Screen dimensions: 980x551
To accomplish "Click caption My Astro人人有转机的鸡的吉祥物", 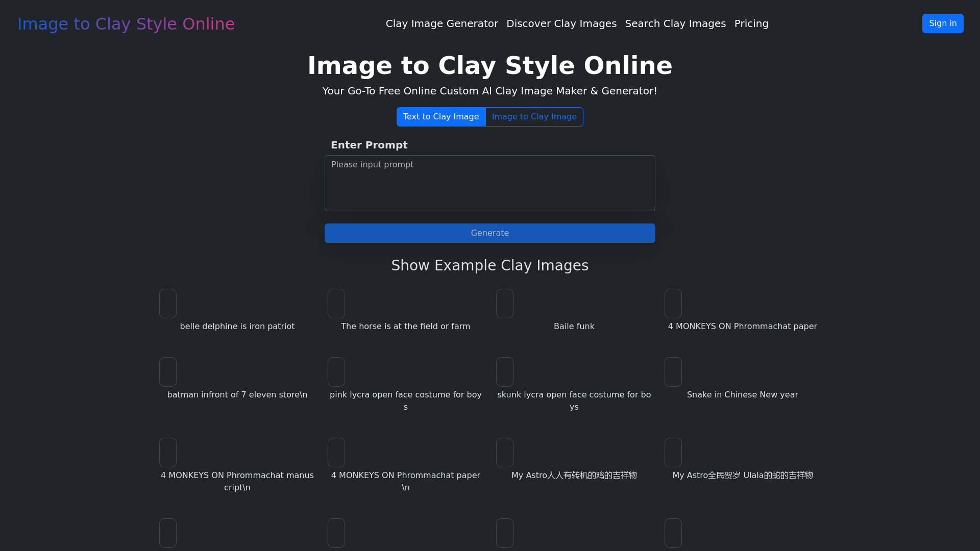I will click(x=574, y=475).
